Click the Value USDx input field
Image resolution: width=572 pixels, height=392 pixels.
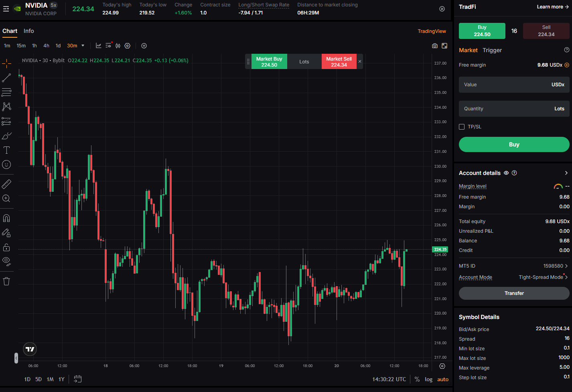[514, 85]
